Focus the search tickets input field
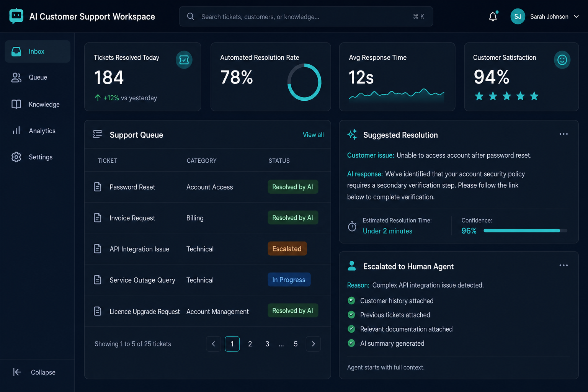The image size is (588, 392). (306, 16)
